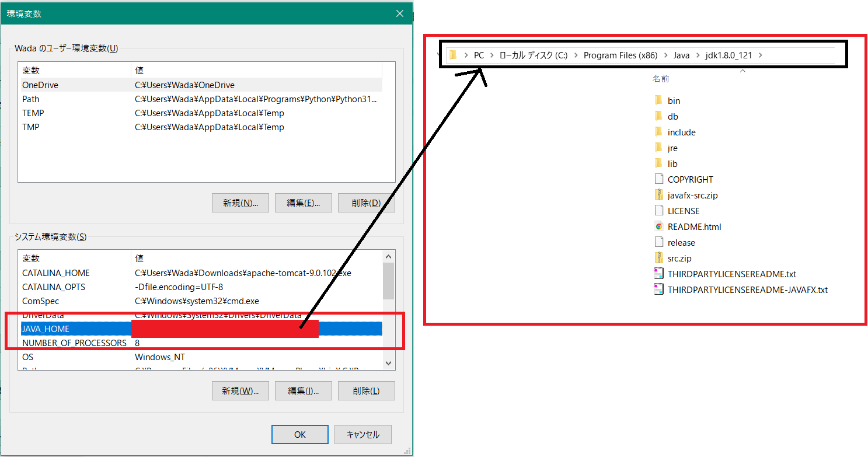Navigate to Program Files (x86) via breadcrumb

click(x=621, y=54)
